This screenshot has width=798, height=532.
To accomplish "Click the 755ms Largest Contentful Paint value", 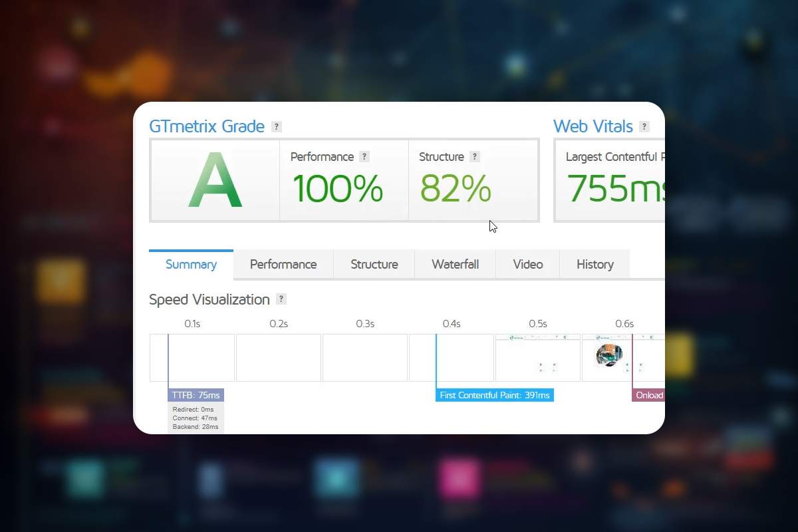I will pyautogui.click(x=615, y=188).
